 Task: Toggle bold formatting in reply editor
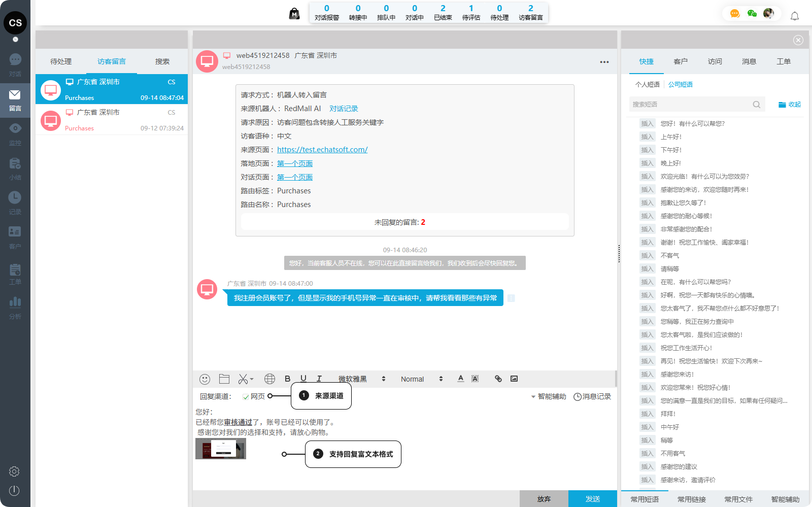tap(287, 379)
